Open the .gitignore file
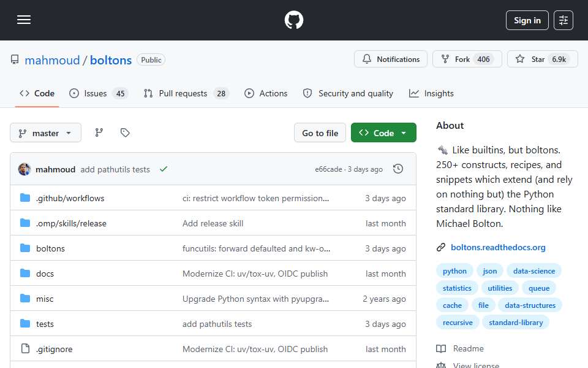 55,349
